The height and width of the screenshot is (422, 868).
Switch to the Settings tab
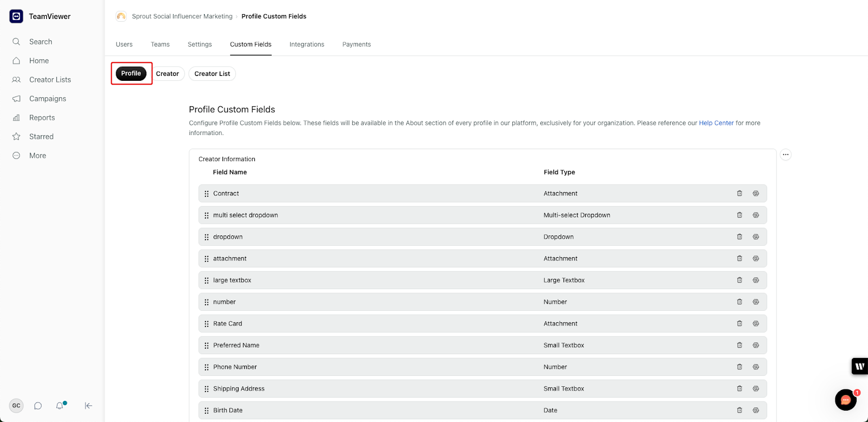coord(200,44)
